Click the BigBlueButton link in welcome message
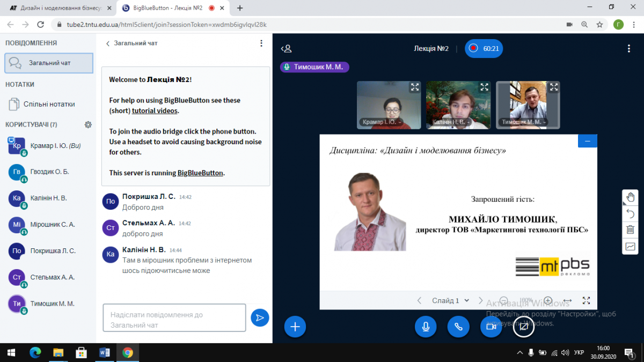The image size is (644, 362). point(200,173)
